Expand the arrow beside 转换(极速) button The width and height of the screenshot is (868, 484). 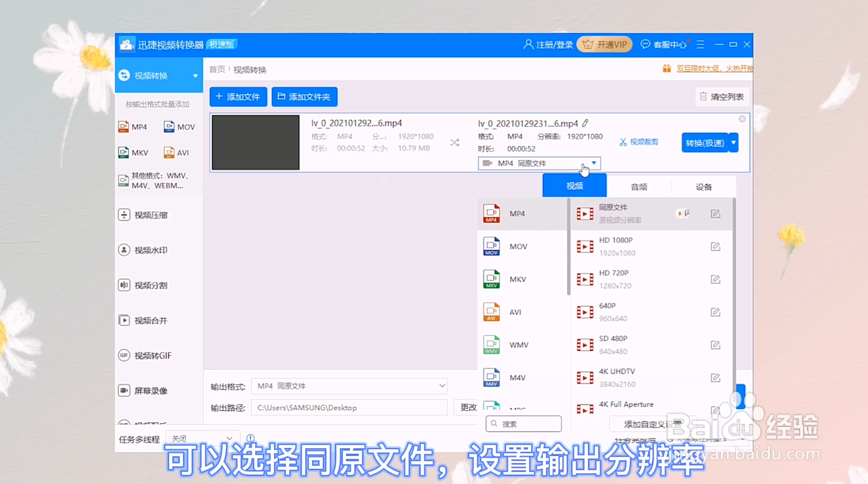tap(733, 143)
